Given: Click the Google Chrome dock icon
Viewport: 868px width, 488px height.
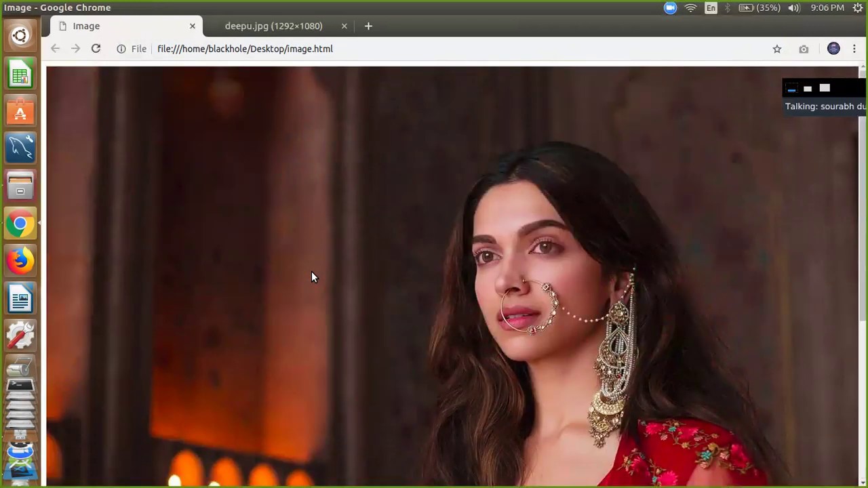Looking at the screenshot, I should (20, 224).
